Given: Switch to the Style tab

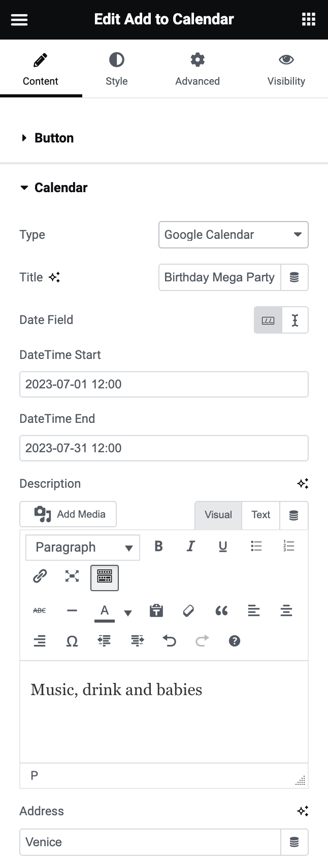Looking at the screenshot, I should (116, 69).
